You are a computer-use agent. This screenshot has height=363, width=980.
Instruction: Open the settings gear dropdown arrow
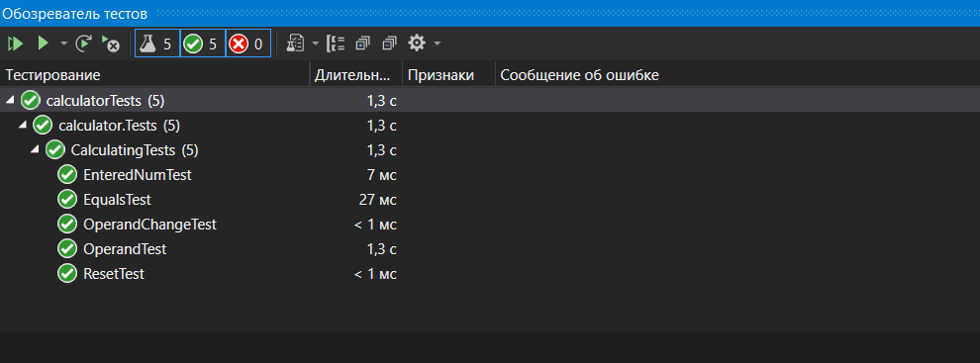click(437, 44)
